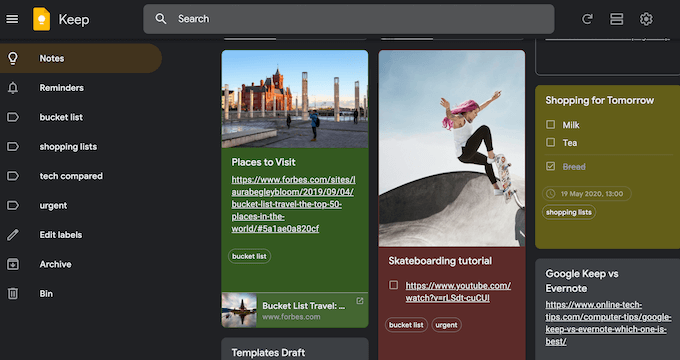Click in the Search field
Image resolution: width=680 pixels, height=360 pixels.
click(x=349, y=19)
